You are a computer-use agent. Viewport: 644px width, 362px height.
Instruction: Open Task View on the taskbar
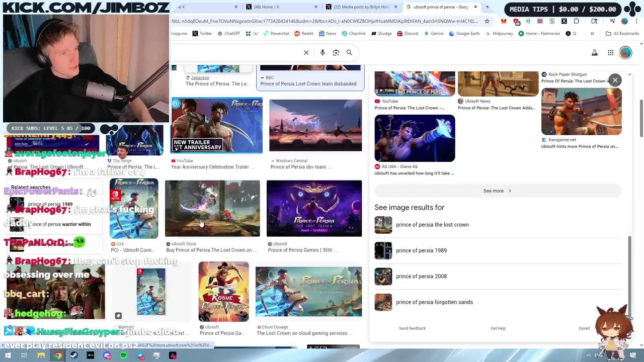24,355
